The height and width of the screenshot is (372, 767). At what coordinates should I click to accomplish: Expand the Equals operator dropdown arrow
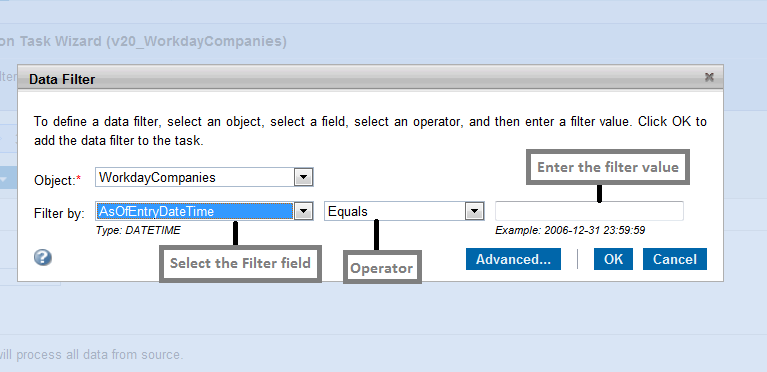tap(474, 211)
